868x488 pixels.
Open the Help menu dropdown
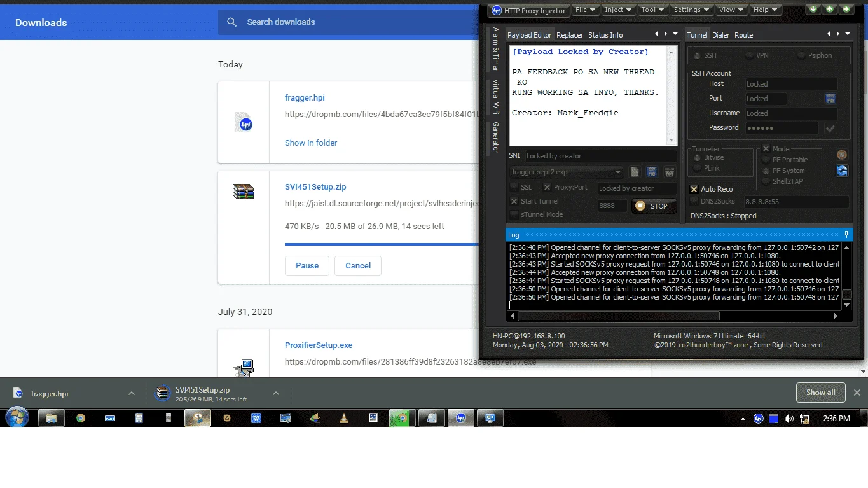pos(766,10)
